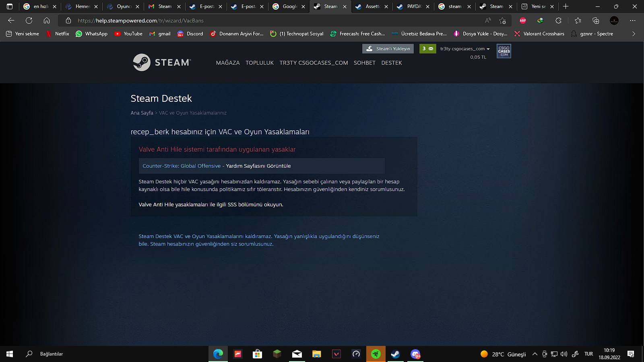Screen dimensions: 644x362
Task: Open the DESTEK menu item
Action: coord(392,63)
